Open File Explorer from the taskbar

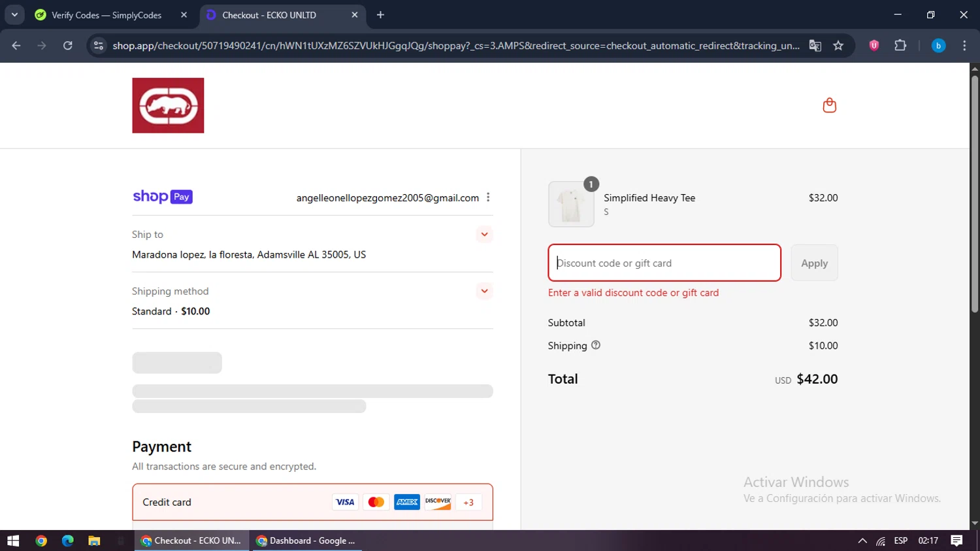pos(94,541)
